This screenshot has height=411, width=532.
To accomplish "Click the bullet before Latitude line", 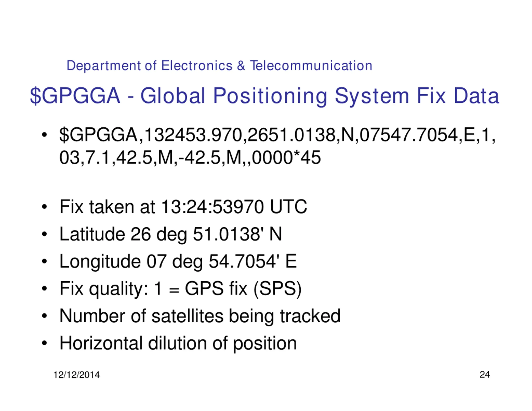I will pos(44,234).
